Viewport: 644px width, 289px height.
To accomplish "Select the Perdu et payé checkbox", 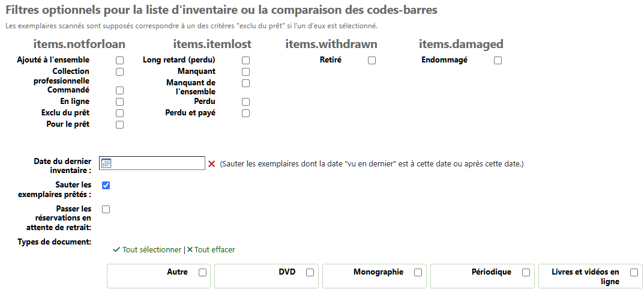I will click(245, 113).
